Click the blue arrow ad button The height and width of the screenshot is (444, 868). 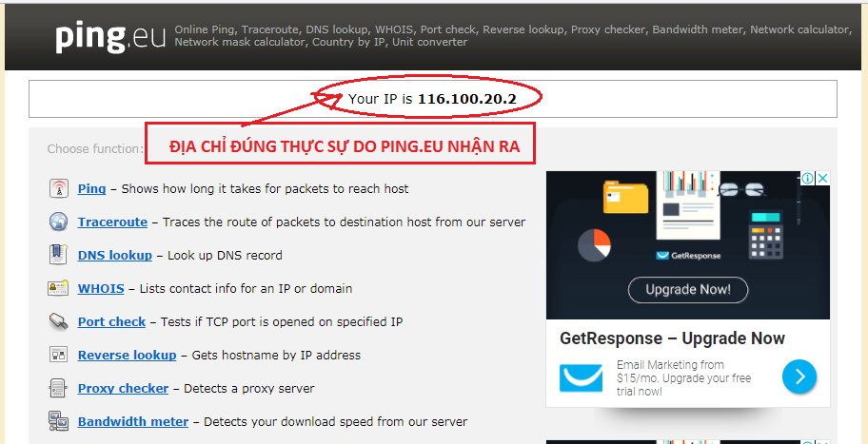[x=799, y=376]
